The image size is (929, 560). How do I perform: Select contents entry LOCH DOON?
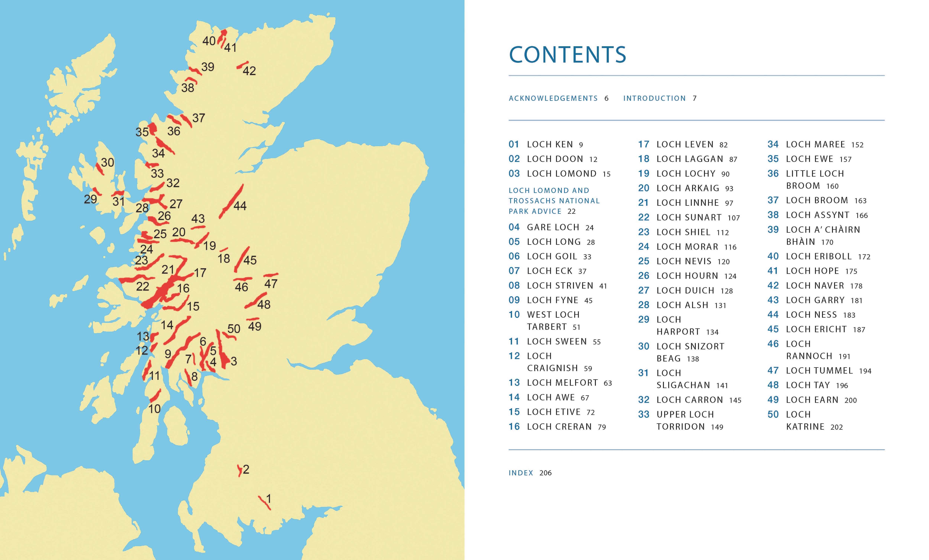pyautogui.click(x=553, y=159)
